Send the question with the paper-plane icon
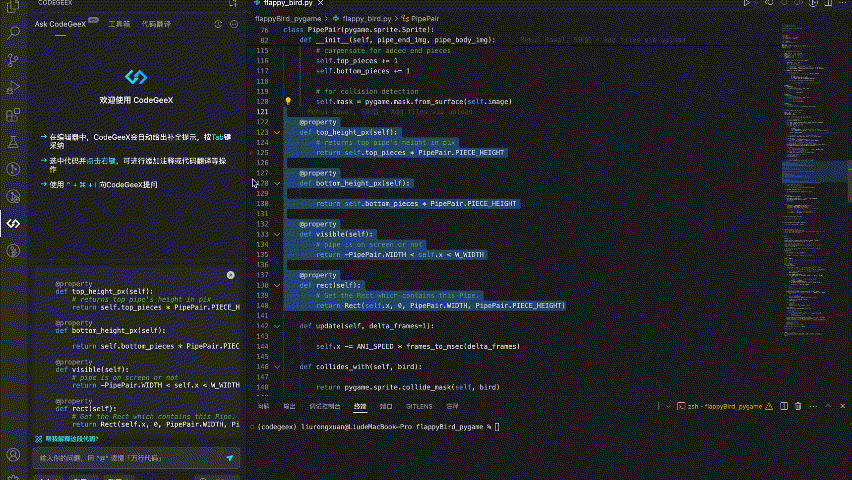 [229, 457]
